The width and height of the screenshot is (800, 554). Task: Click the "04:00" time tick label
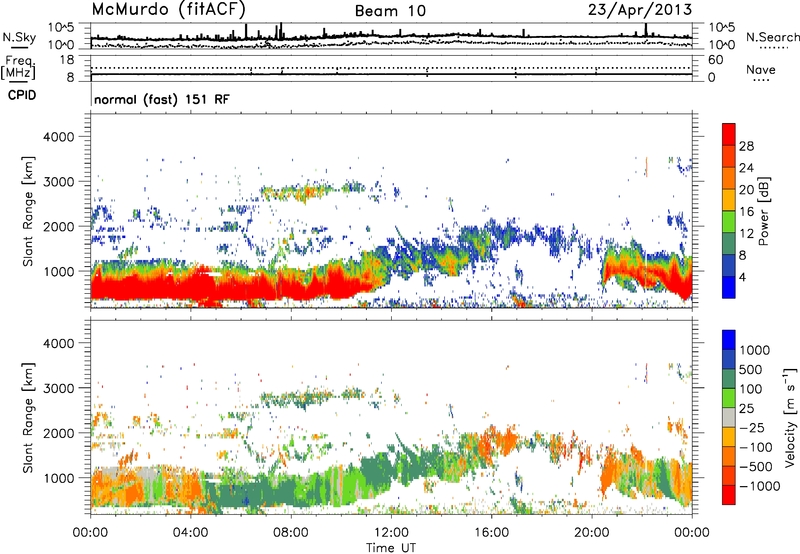(x=190, y=533)
